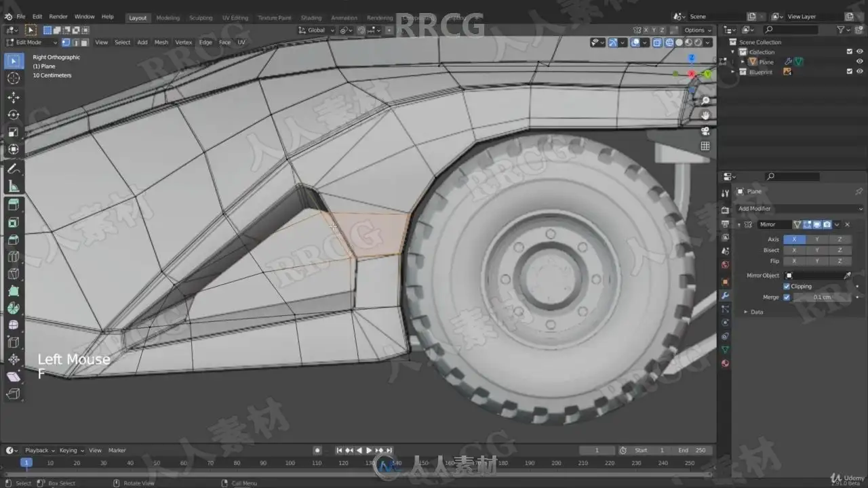Switch to wireframe shading mode
This screenshot has width=868, height=488.
click(x=669, y=42)
